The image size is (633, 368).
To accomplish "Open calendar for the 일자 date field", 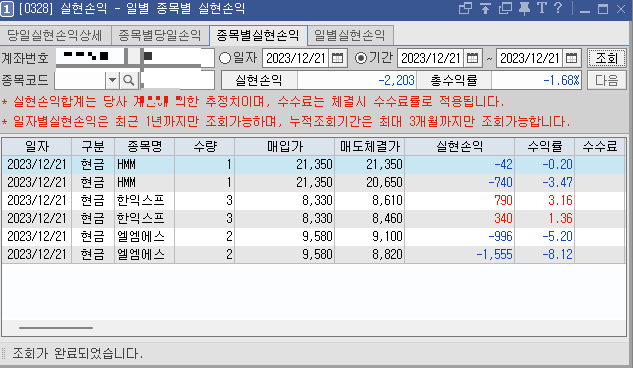I will [337, 59].
